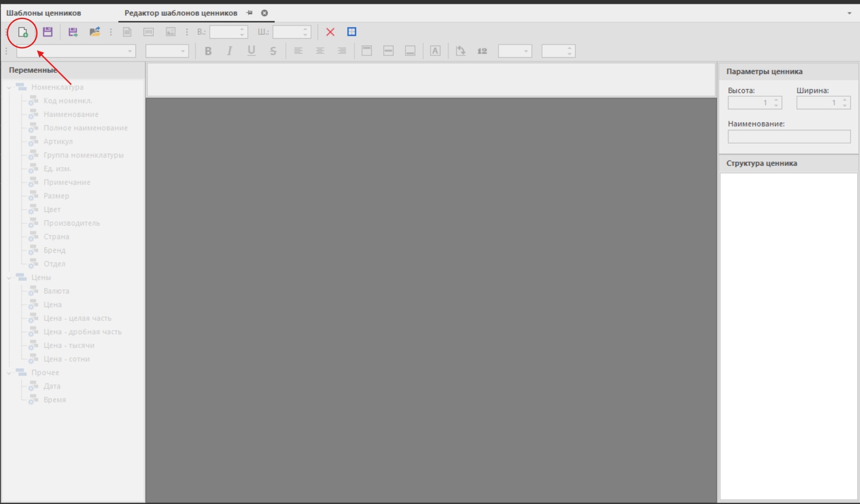Switch to the Шаблоны ценников tab

click(43, 13)
